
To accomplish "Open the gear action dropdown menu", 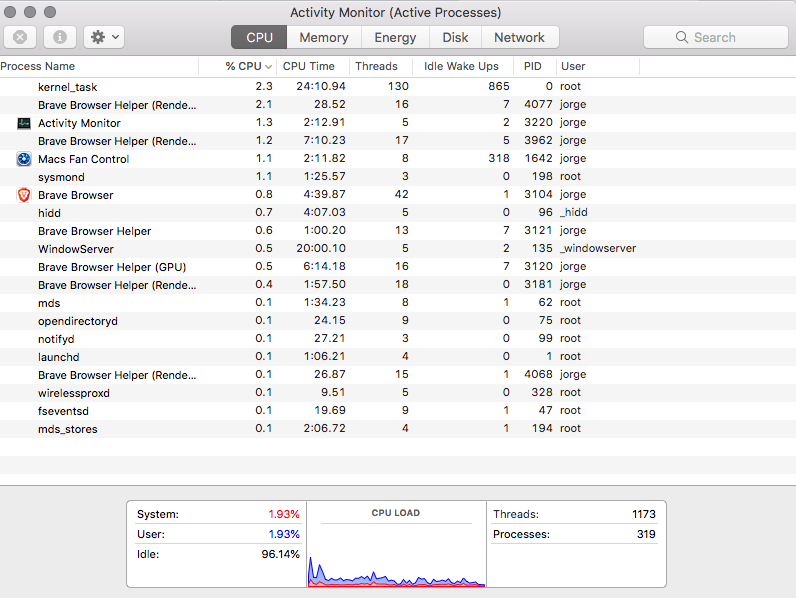I will [x=104, y=37].
